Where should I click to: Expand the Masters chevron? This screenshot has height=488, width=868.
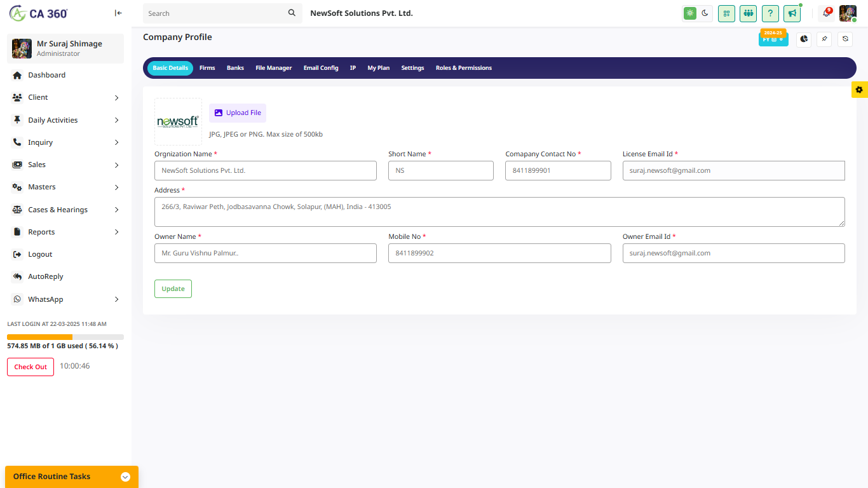pyautogui.click(x=117, y=187)
